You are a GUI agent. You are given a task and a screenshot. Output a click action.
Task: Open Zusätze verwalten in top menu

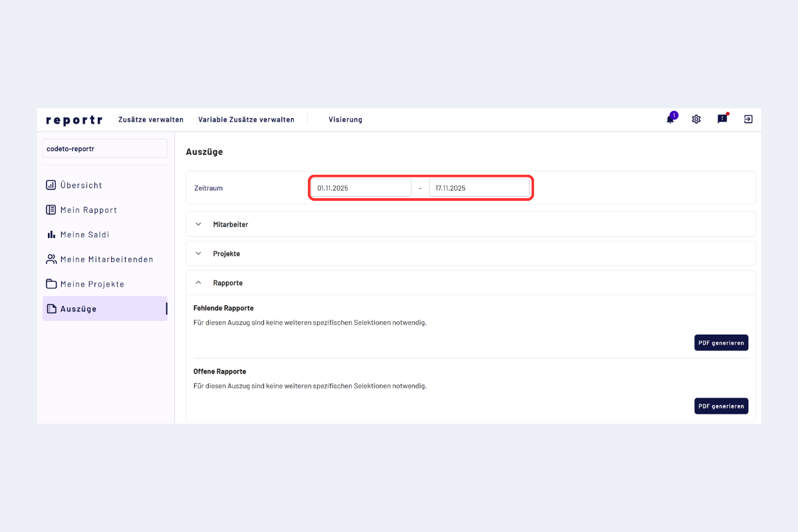151,120
